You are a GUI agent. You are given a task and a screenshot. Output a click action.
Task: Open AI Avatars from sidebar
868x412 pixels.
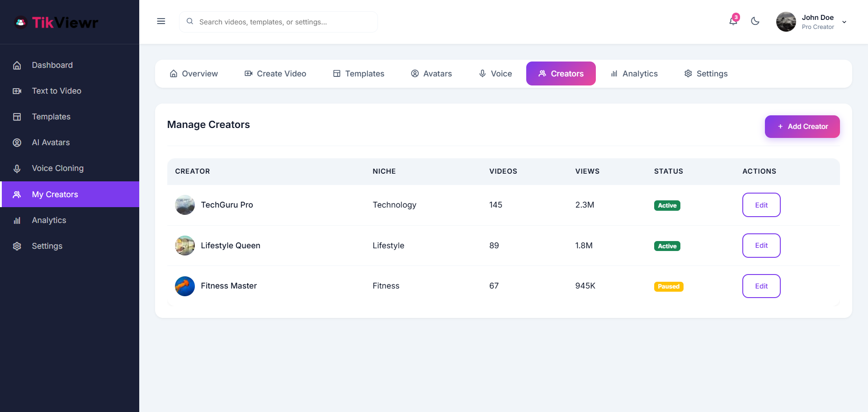pyautogui.click(x=51, y=142)
